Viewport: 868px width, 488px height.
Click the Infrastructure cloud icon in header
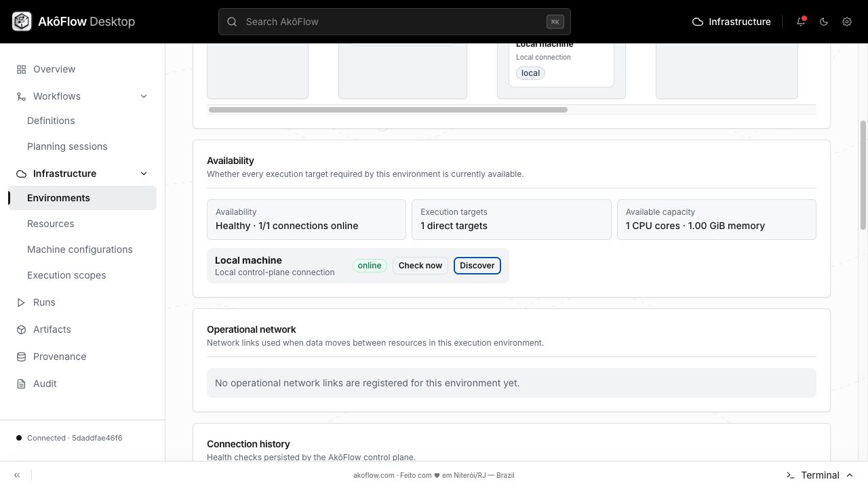[697, 22]
